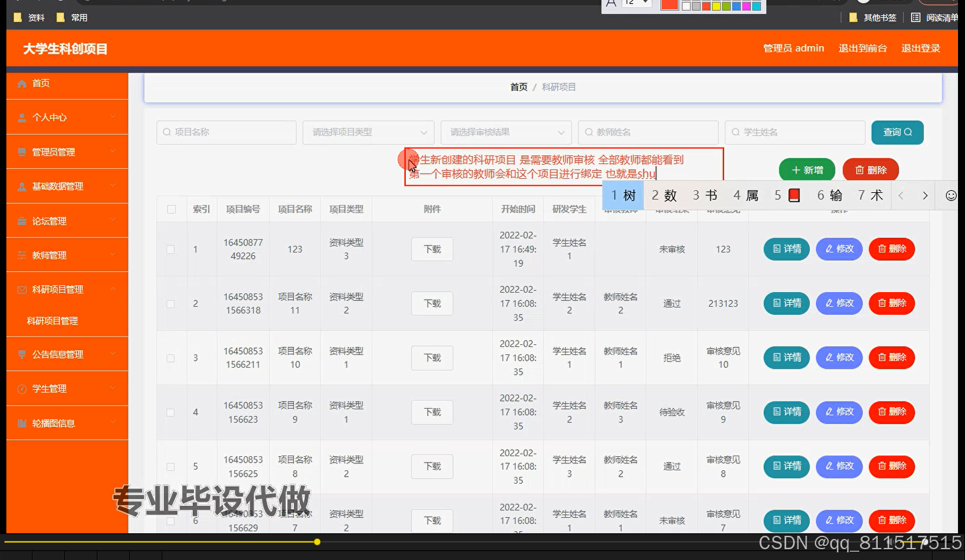Click the 个人中心 user icon
965x560 pixels.
coord(22,118)
